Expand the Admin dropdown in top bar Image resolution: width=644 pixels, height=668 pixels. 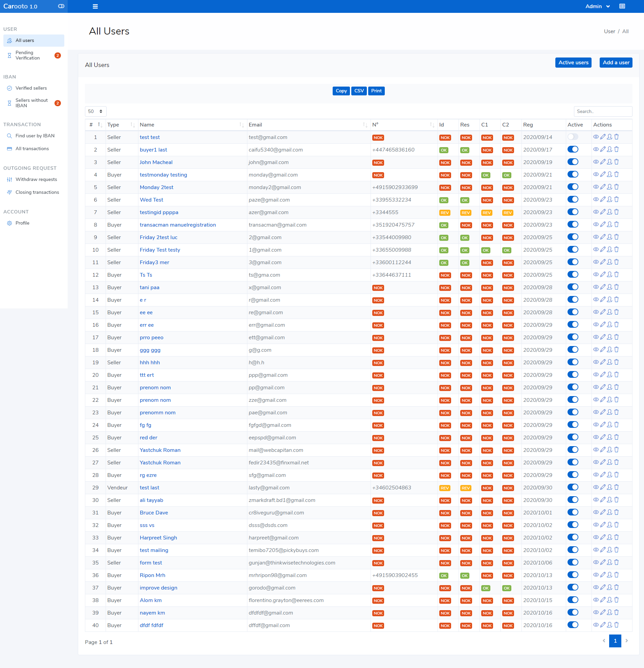click(x=597, y=6)
